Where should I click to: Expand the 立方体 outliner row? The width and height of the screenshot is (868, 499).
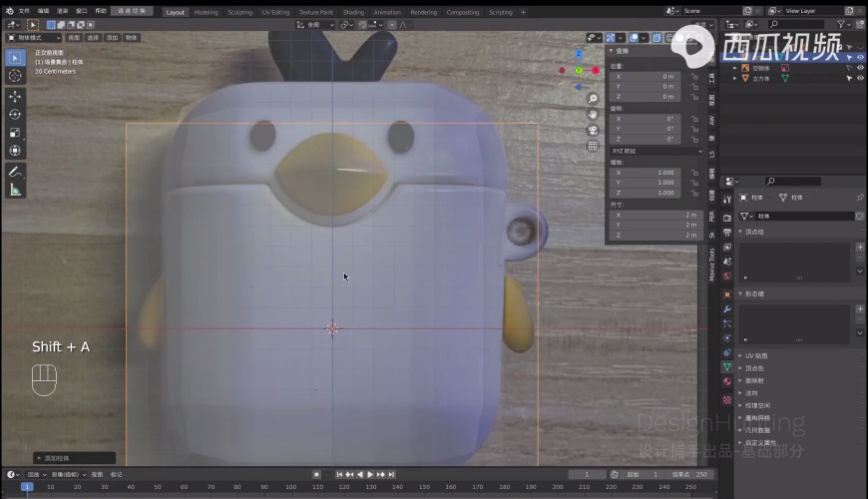click(735, 79)
